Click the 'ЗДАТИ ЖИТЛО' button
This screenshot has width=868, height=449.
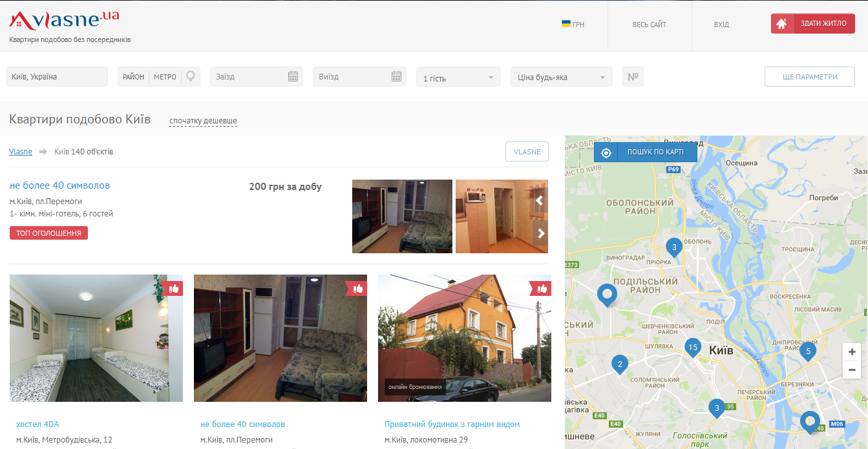812,24
